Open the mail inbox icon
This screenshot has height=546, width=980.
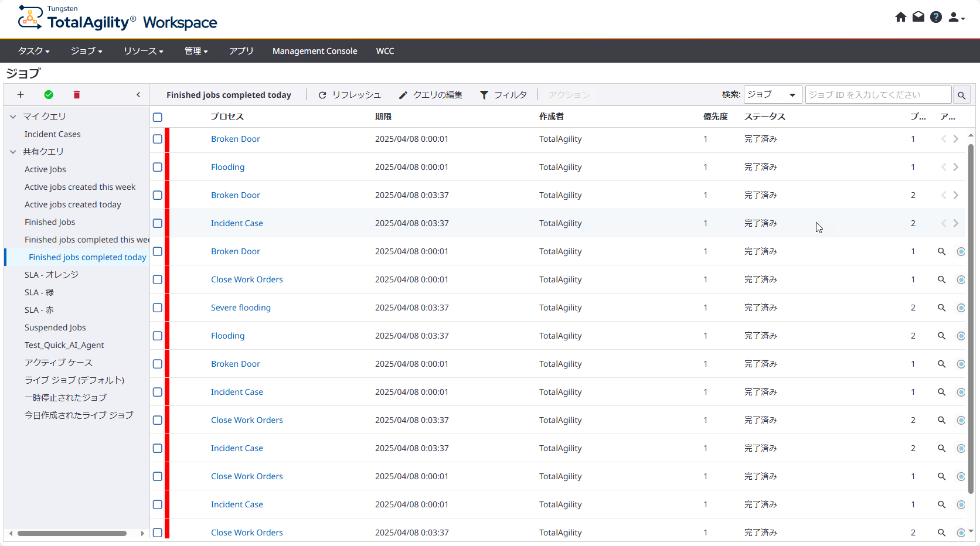(x=918, y=17)
